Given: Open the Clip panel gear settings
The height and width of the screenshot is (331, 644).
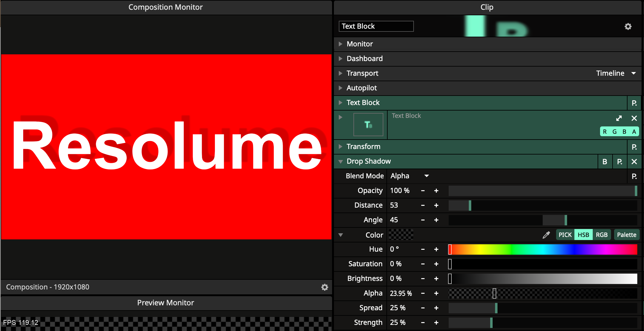Looking at the screenshot, I should (628, 27).
